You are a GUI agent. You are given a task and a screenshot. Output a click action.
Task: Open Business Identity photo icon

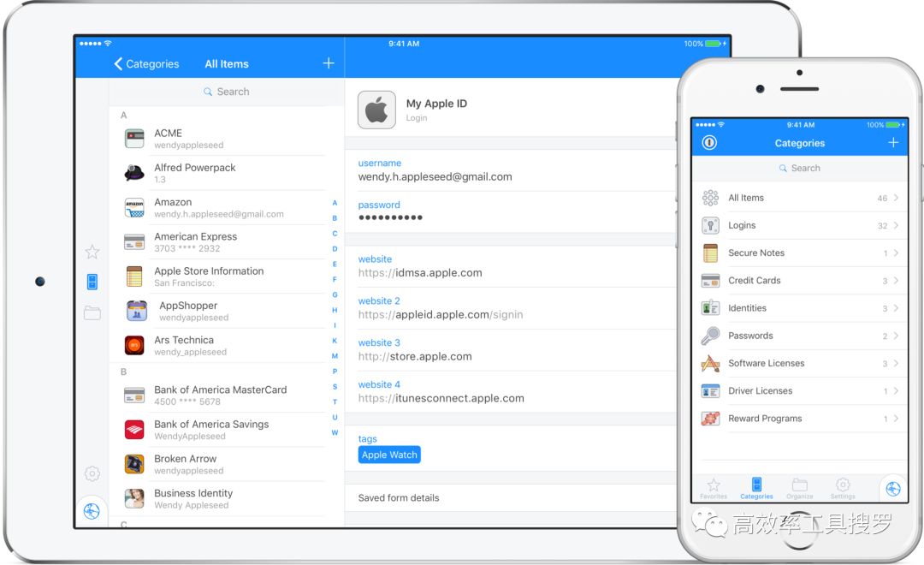tap(134, 498)
